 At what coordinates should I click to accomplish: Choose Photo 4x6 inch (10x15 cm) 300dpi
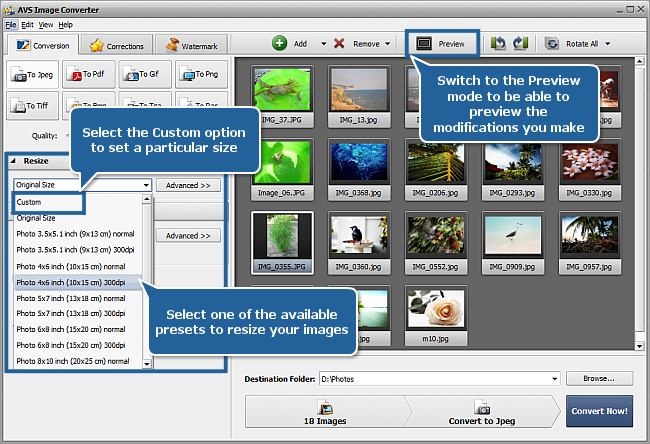pyautogui.click(x=78, y=282)
